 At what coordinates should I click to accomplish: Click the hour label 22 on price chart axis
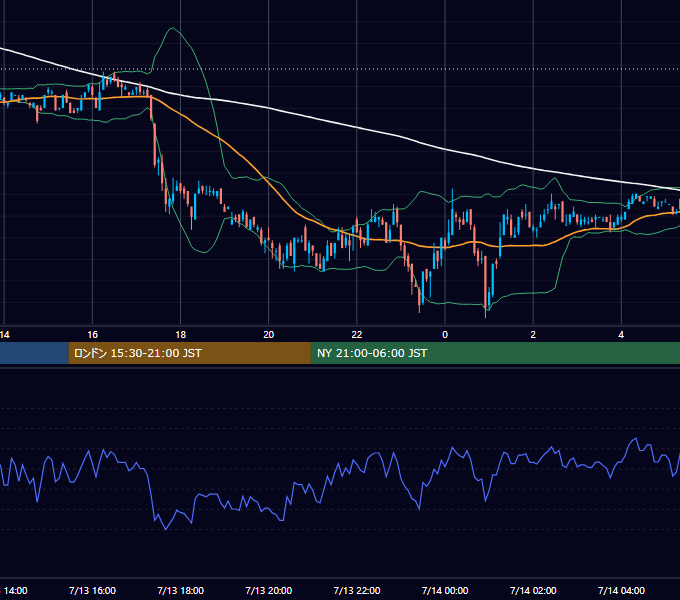click(356, 335)
